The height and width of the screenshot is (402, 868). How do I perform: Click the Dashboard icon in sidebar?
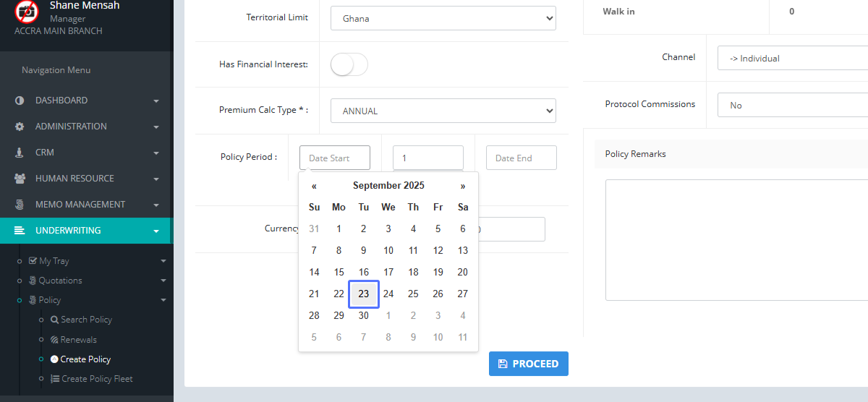pos(20,100)
